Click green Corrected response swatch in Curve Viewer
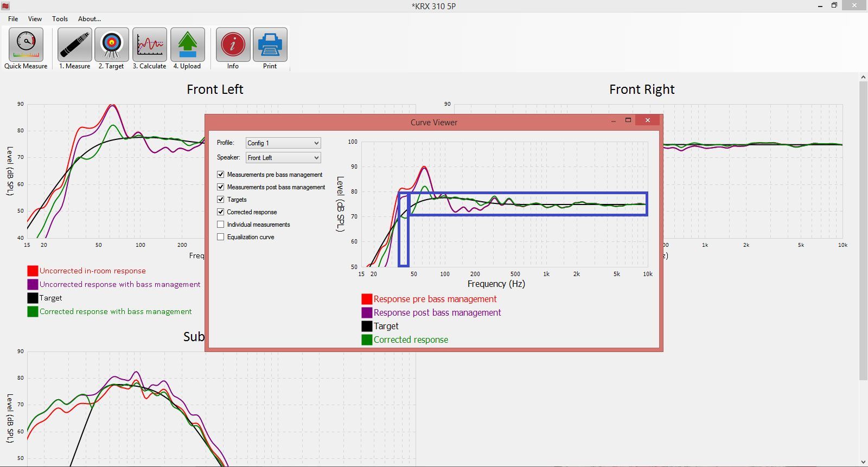This screenshot has width=868, height=467. click(x=367, y=340)
